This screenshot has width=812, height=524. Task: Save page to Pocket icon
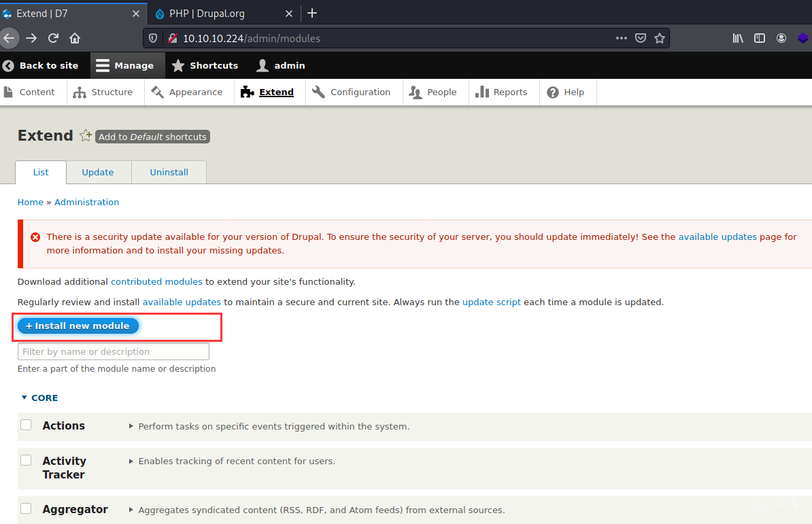click(x=641, y=38)
